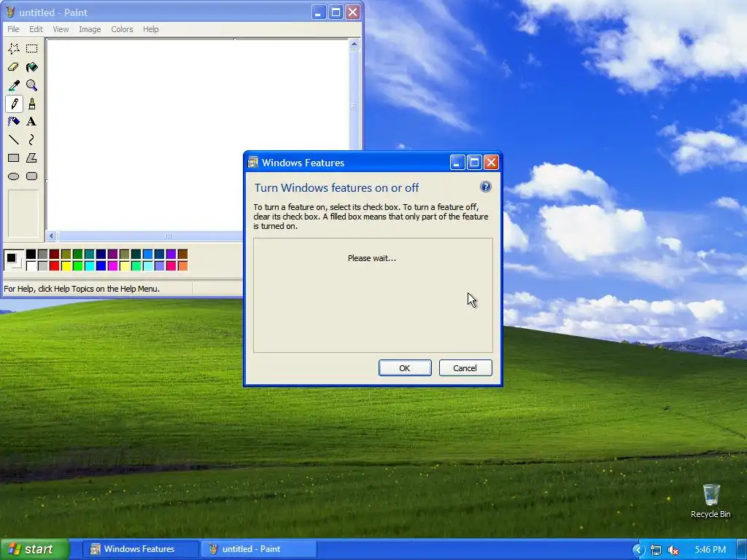Screen dimensions: 747x560
Task: Select the Free-Form Select tool in Paint
Action: (13, 49)
